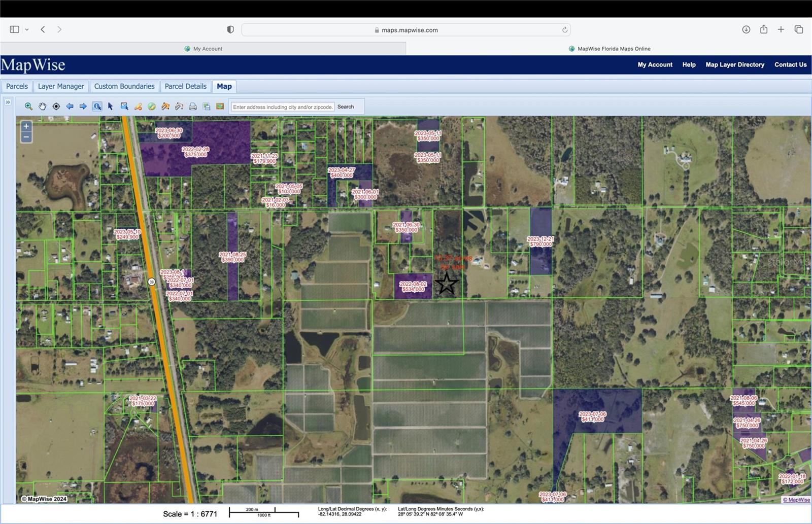Screen dimensions: 812x524
Task: Click the map zoom out minus button
Action: tap(26, 137)
